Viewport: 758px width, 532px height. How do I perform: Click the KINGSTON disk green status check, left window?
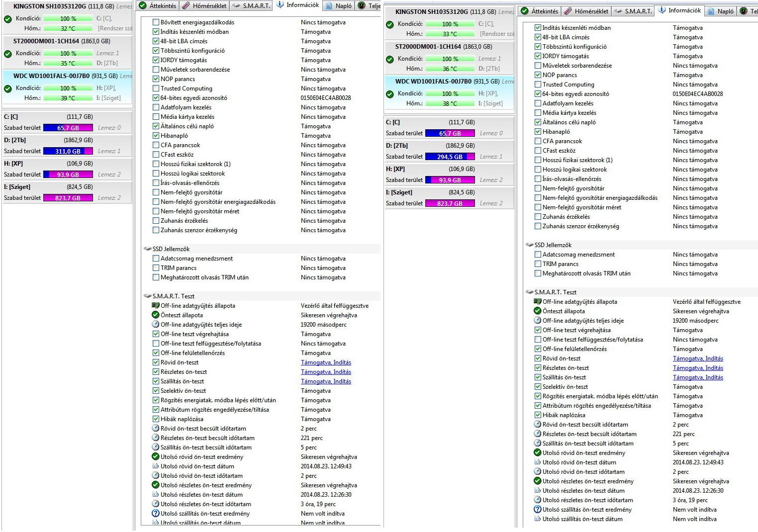coord(7,19)
